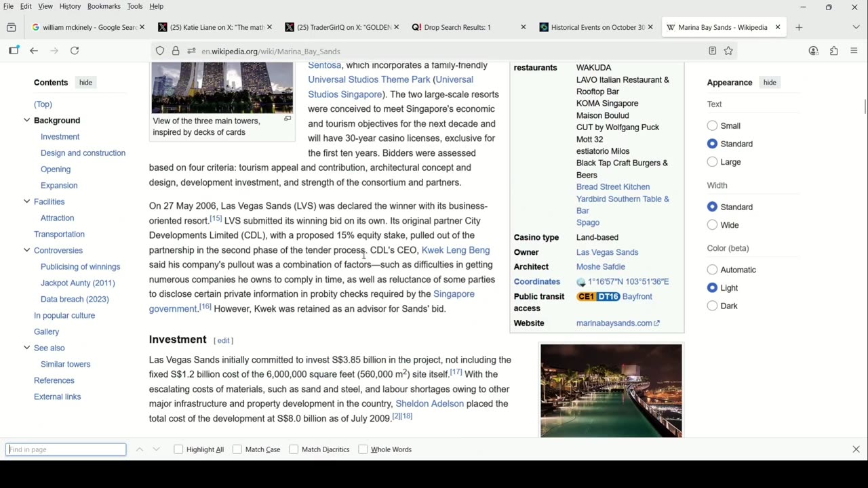Viewport: 868px width, 488px height.
Task: Close the Drop Search Results tab
Action: (523, 27)
